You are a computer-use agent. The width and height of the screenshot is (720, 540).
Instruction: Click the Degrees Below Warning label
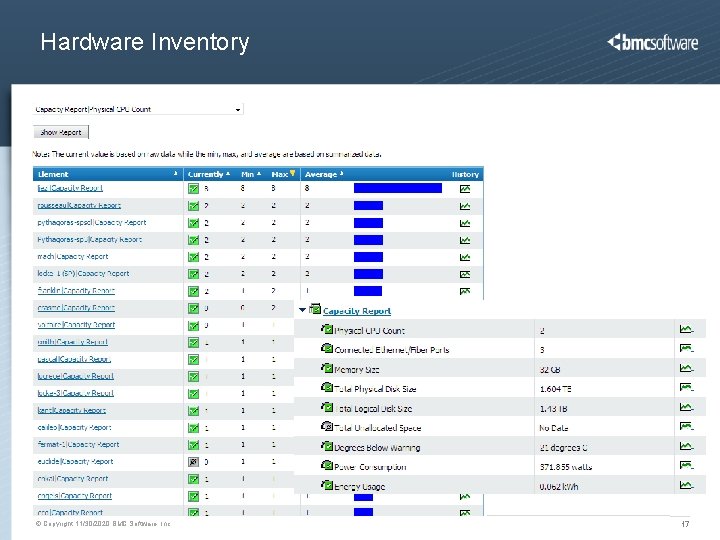pyautogui.click(x=377, y=448)
